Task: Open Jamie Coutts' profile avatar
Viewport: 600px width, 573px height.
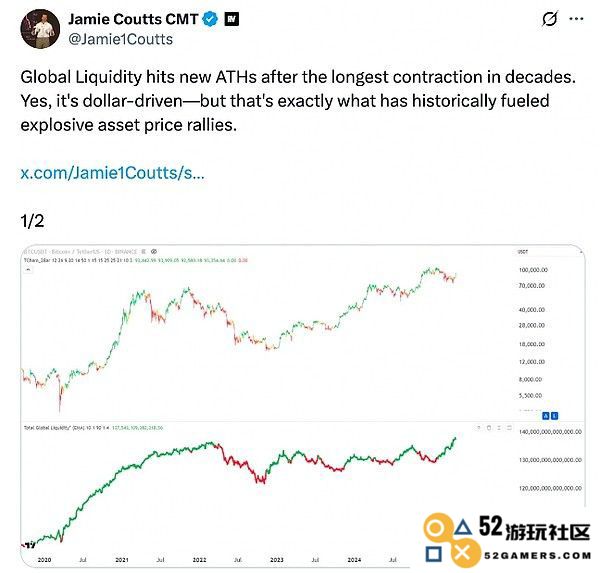Action: [40, 29]
